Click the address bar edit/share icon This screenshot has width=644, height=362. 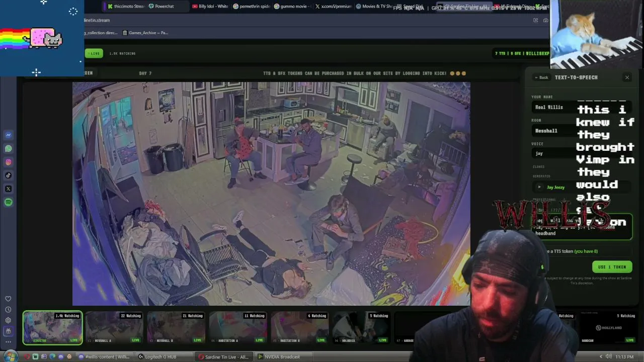click(536, 20)
